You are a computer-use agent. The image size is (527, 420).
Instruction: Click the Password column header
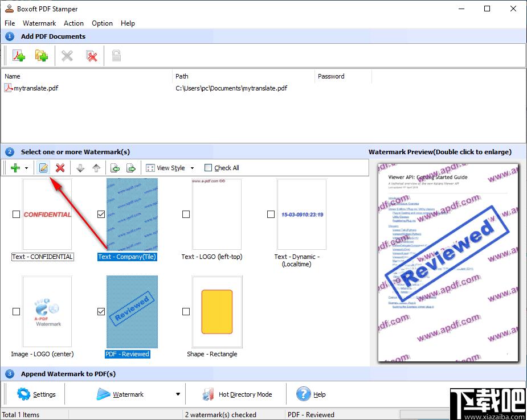[x=331, y=76]
